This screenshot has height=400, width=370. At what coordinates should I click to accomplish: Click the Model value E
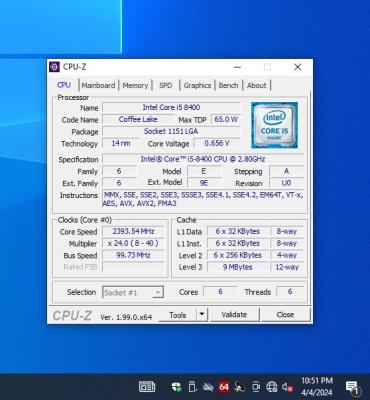(x=204, y=171)
